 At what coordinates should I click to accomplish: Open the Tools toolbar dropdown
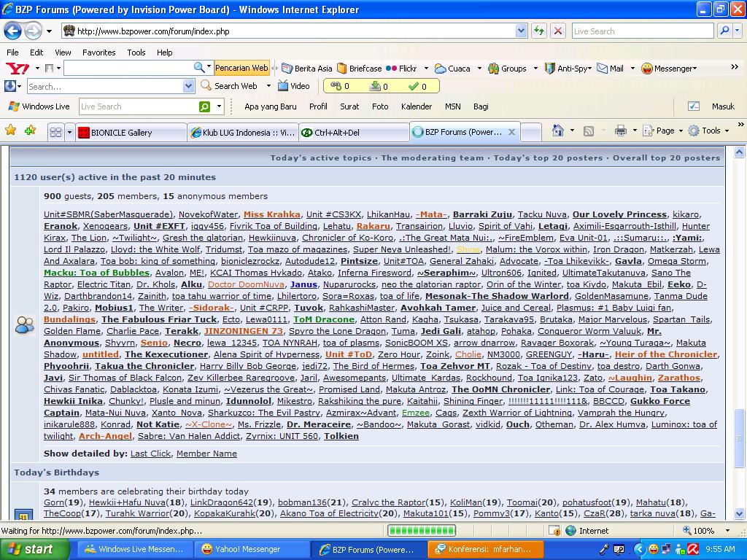tap(708, 131)
